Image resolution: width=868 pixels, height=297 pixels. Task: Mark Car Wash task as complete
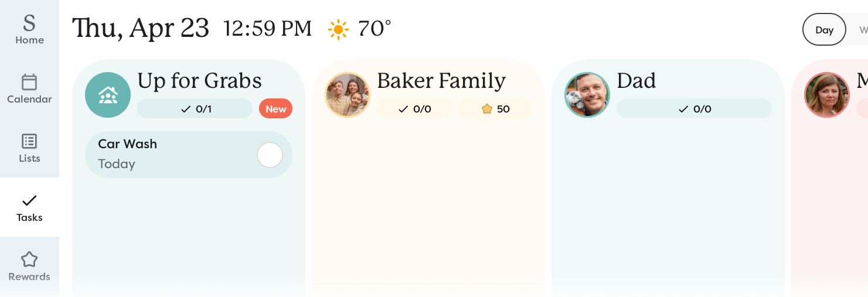click(270, 155)
